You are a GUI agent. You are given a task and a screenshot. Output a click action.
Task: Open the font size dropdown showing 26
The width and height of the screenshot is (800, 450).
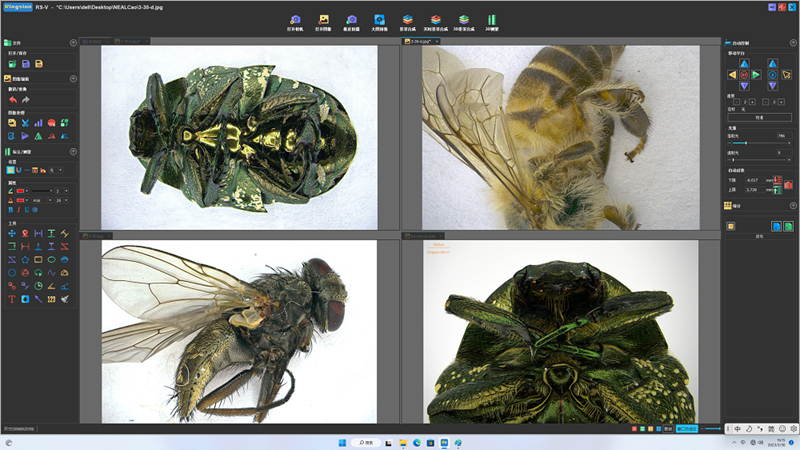tap(62, 201)
